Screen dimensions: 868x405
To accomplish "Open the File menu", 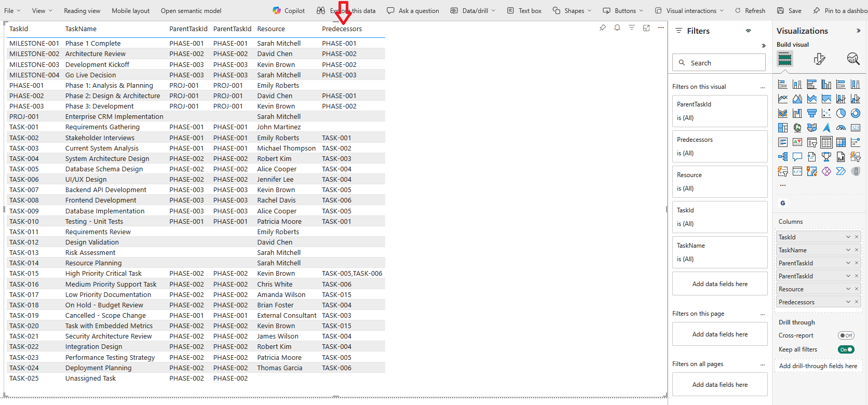I will (x=12, y=10).
